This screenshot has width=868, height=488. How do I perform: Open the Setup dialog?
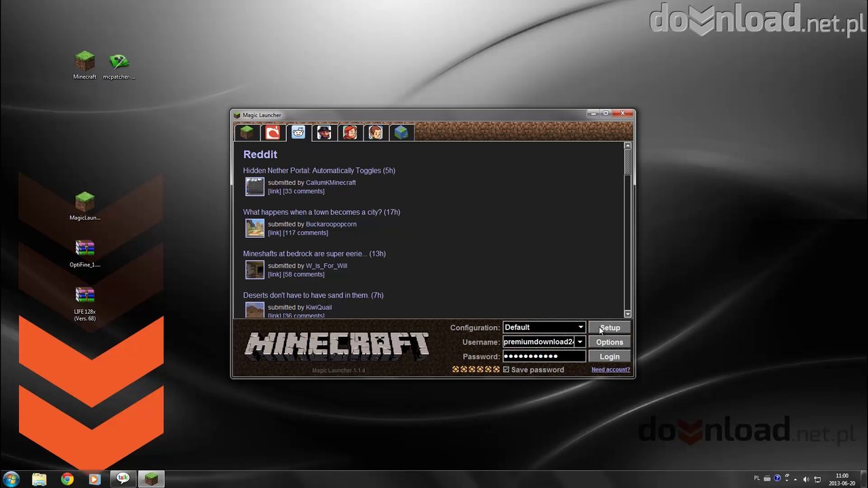(610, 328)
